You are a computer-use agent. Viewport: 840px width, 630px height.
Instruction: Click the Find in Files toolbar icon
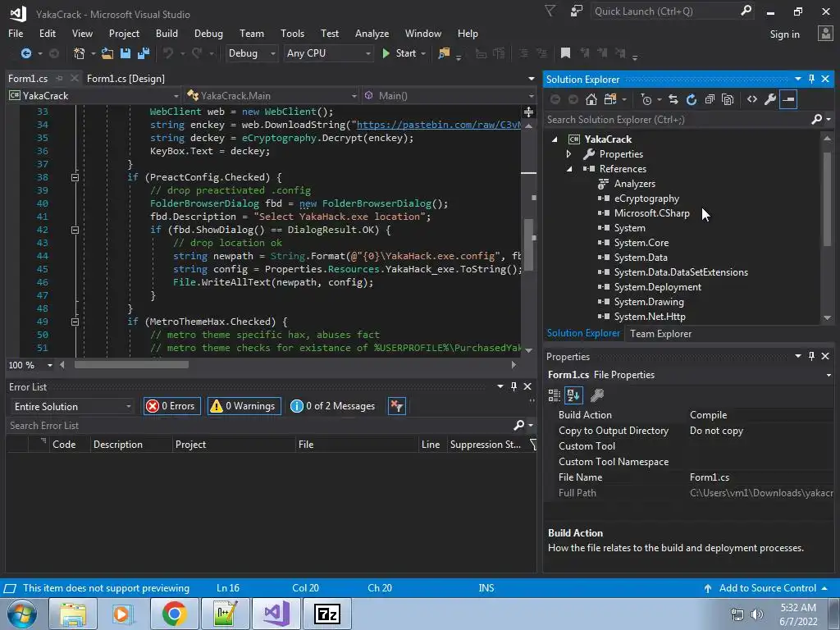(x=444, y=53)
